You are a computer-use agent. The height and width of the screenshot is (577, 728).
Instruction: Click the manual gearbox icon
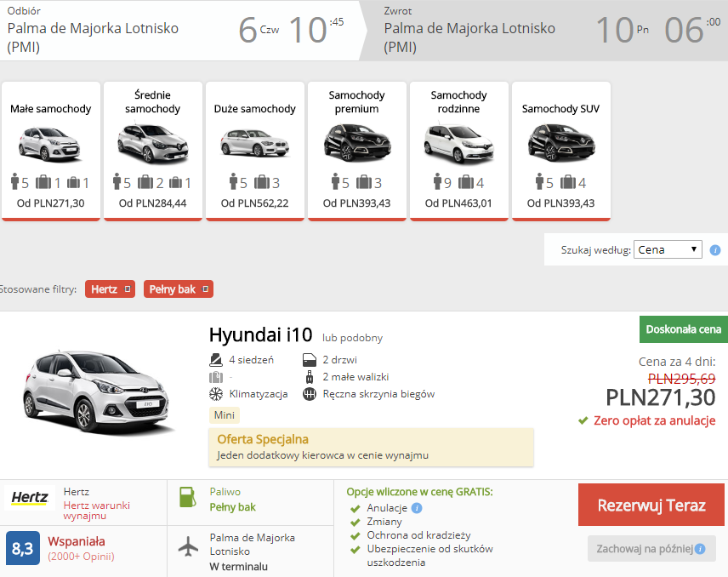[310, 394]
